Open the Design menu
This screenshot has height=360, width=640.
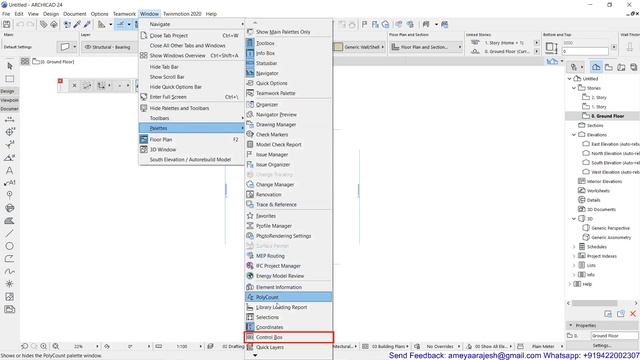tap(51, 14)
